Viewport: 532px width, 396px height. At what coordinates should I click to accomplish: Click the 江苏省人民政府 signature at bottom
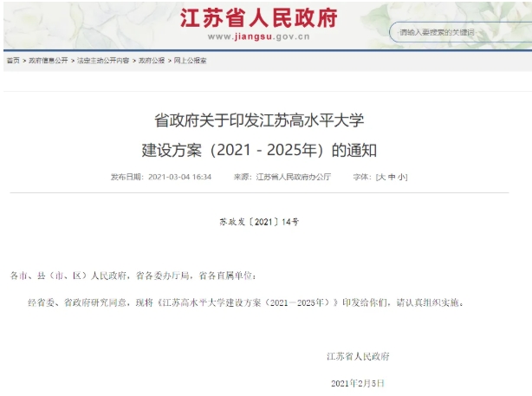(357, 356)
